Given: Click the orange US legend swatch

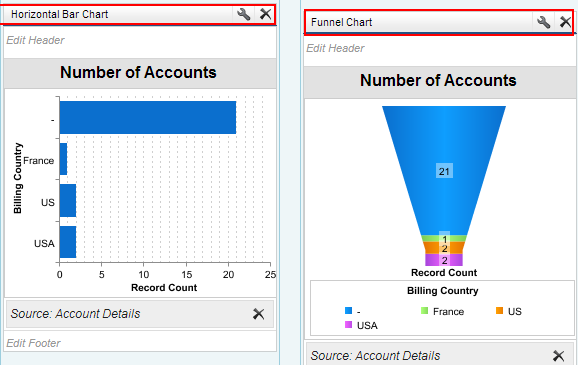Looking at the screenshot, I should pyautogui.click(x=499, y=311).
